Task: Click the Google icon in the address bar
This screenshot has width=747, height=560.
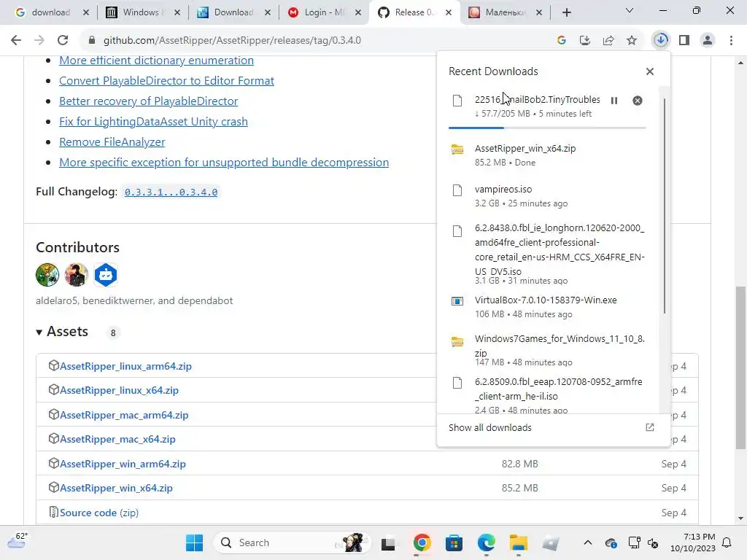Action: (562, 40)
